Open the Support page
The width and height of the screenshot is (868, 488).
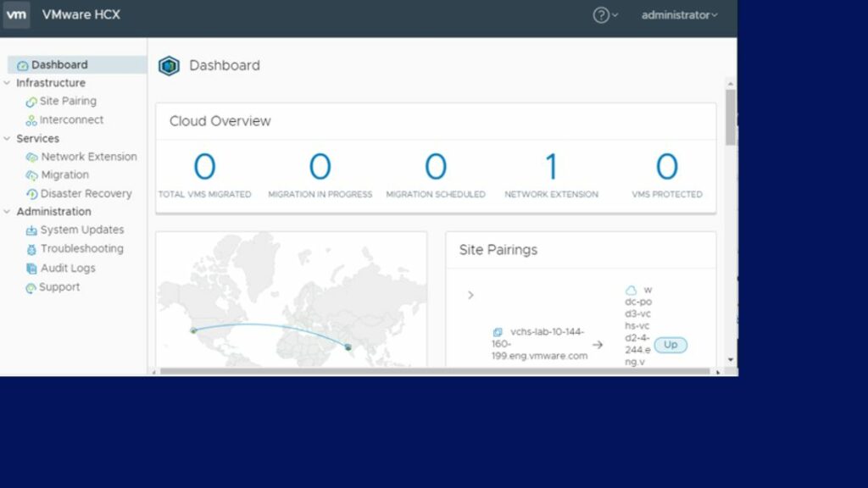click(x=62, y=287)
